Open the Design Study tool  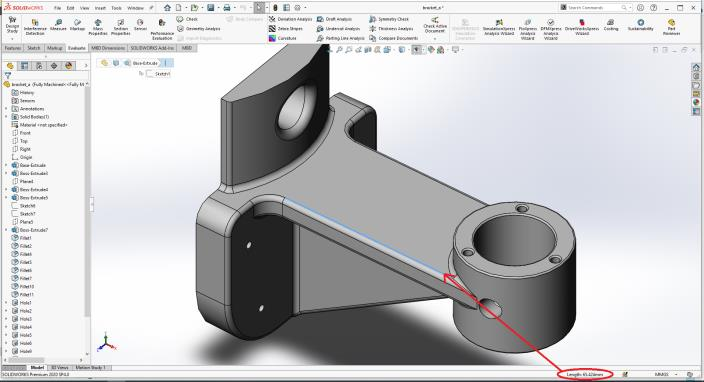(x=12, y=25)
